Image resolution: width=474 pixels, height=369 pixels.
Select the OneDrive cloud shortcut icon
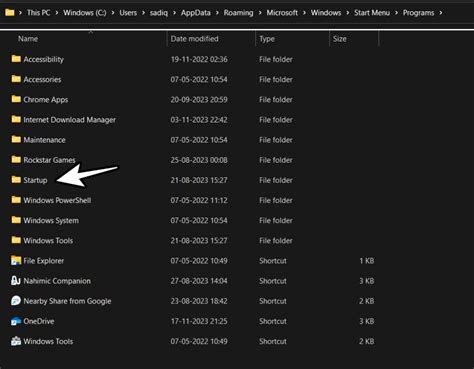pos(16,321)
